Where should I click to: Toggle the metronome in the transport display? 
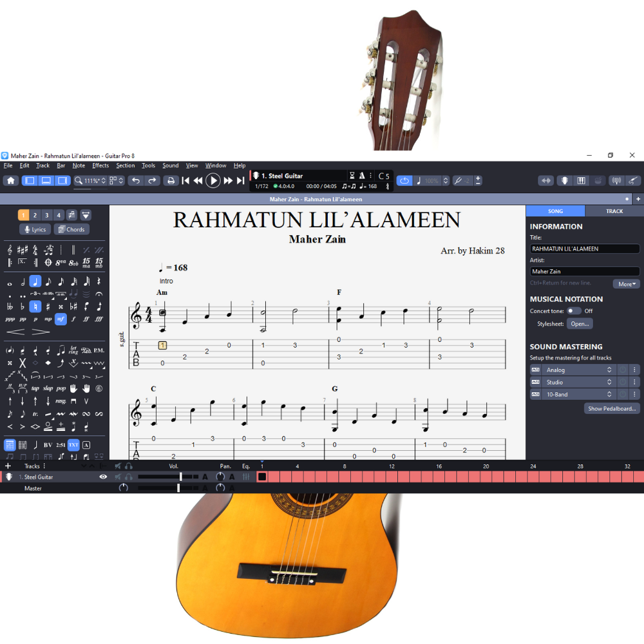point(362,176)
